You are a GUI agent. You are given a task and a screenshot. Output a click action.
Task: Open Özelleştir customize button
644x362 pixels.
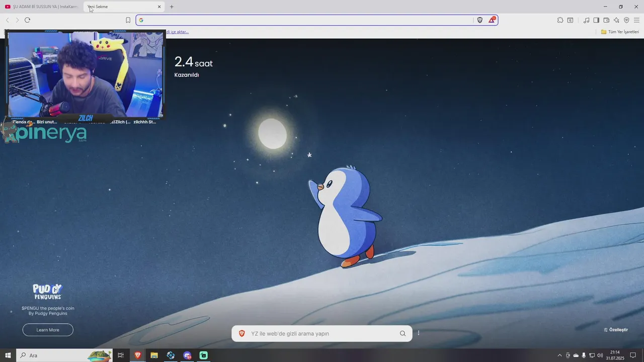(x=616, y=330)
